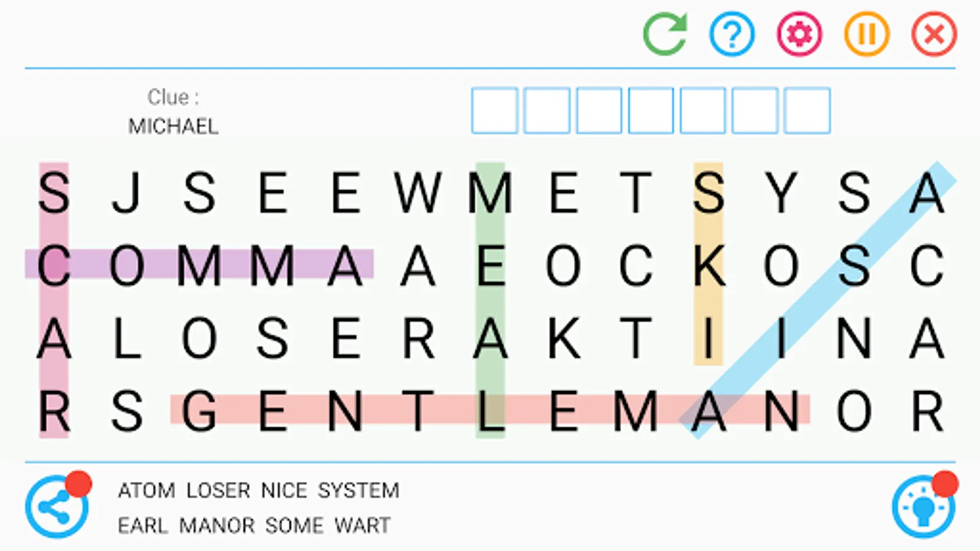Click the highlighted letter K in SKI
Image resolution: width=980 pixels, height=551 pixels.
click(x=709, y=266)
